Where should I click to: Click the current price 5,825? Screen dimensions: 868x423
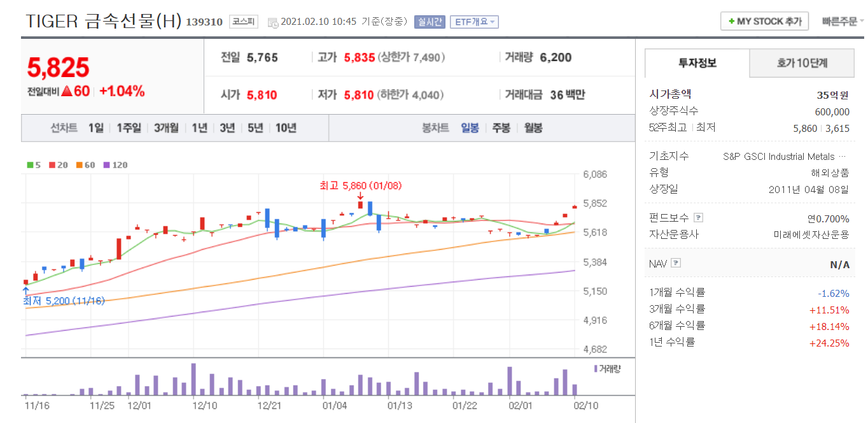tap(58, 67)
